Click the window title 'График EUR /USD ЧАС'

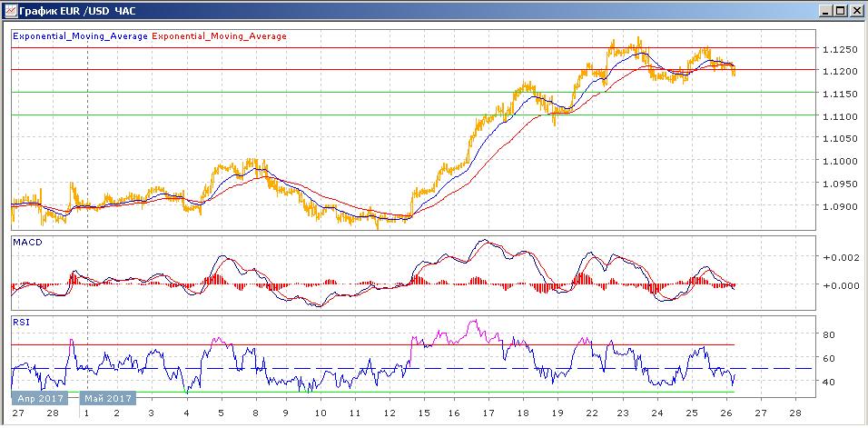[x=77, y=11]
